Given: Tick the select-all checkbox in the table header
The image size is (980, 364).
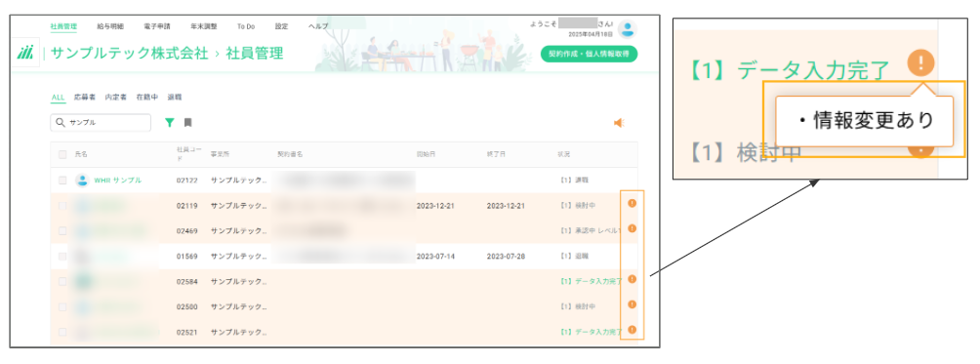Looking at the screenshot, I should click(x=62, y=154).
